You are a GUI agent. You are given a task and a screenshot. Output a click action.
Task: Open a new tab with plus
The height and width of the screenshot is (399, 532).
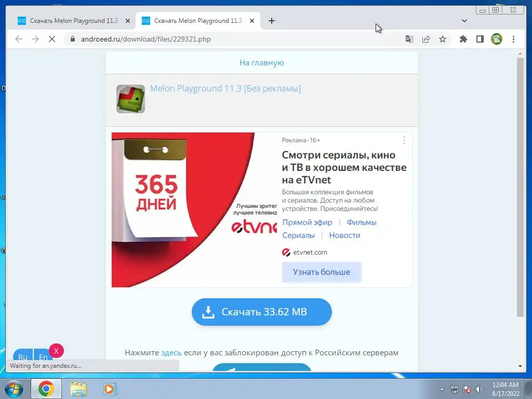(x=271, y=21)
